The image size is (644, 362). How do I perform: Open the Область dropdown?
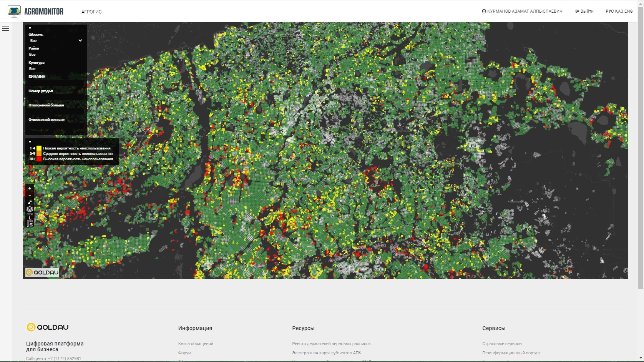56,41
